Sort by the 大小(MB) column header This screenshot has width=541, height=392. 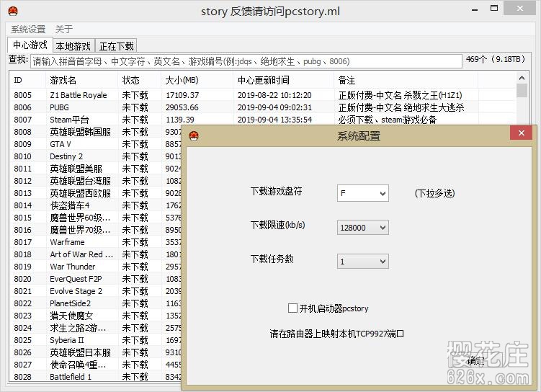[197, 81]
